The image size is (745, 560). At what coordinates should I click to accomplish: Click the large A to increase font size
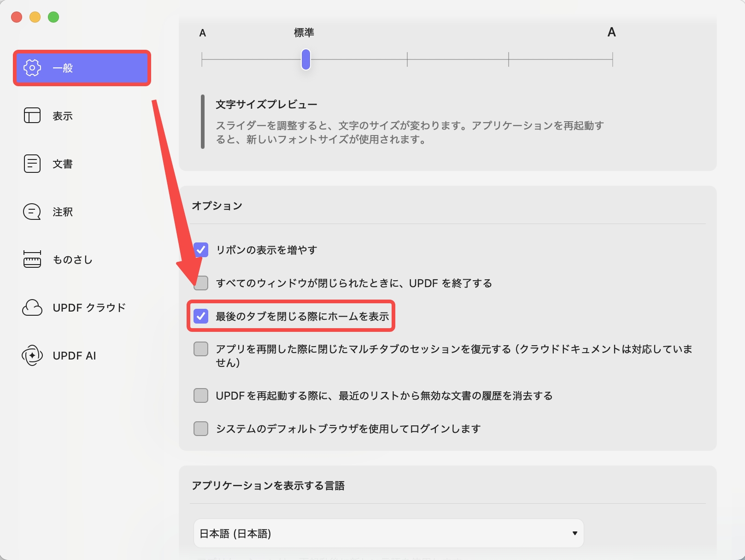611,32
